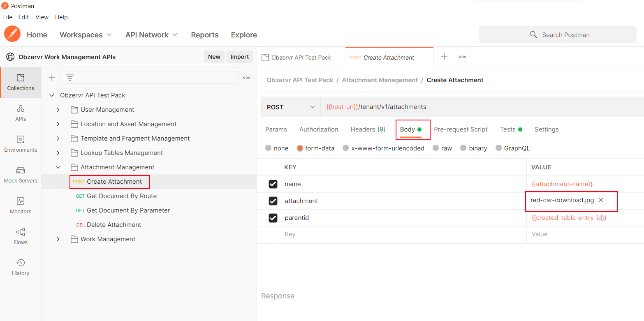Image resolution: width=644 pixels, height=321 pixels.
Task: Open the Mock Servers sidebar panel
Action: [21, 175]
